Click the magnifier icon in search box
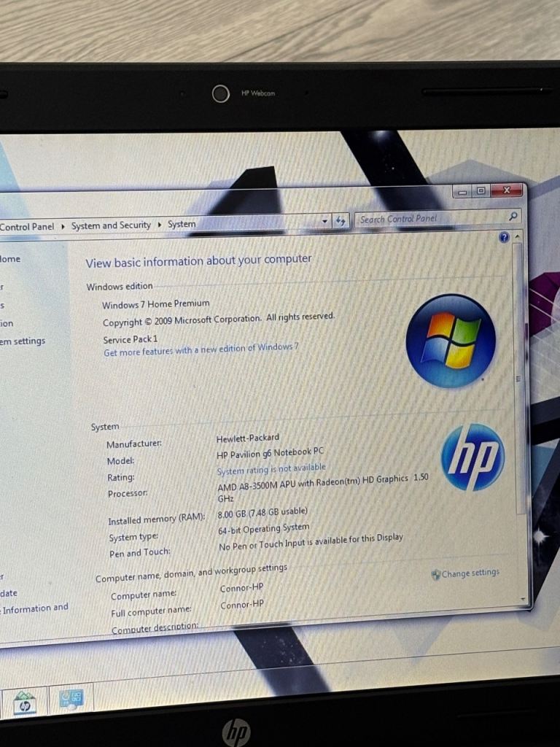560x747 pixels. coord(513,216)
